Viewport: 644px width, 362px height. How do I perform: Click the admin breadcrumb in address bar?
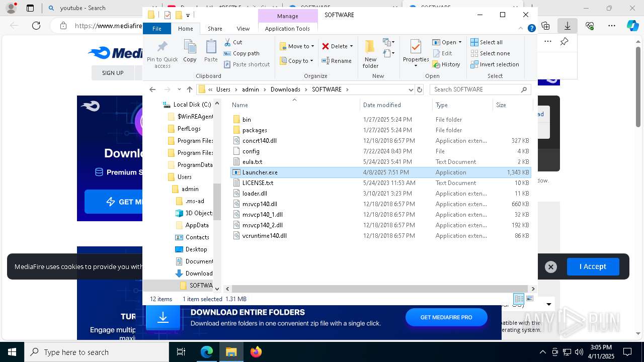251,89
